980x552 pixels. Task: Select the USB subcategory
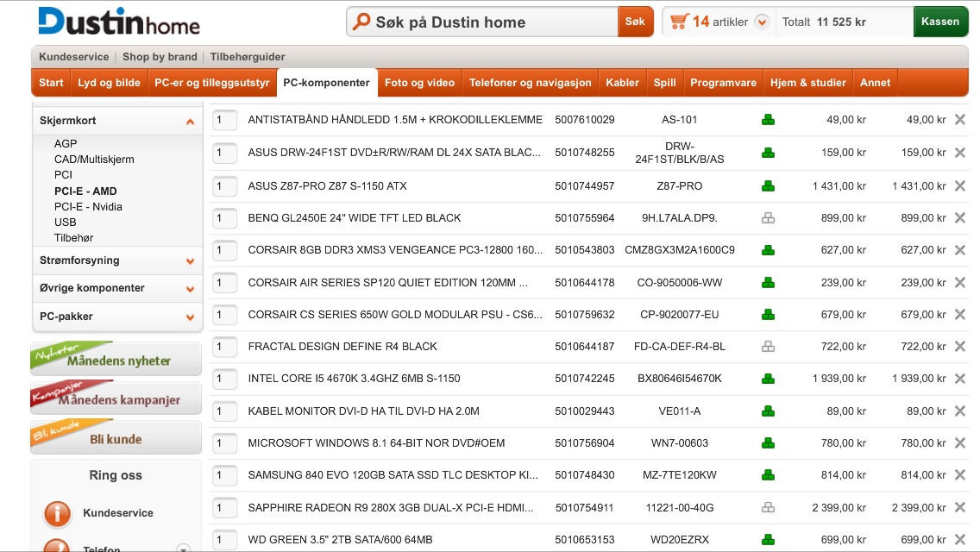[x=65, y=223]
